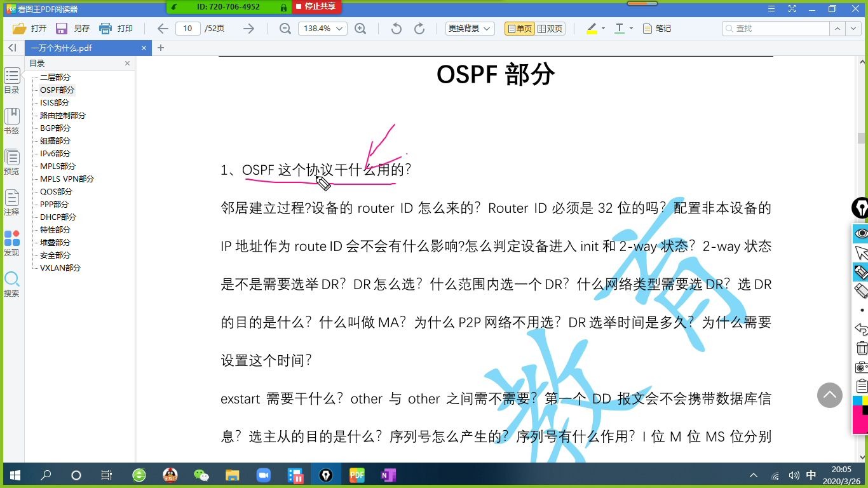Viewport: 868px width, 488px height.
Task: Open the 更换背景 background dropdown
Action: (469, 28)
